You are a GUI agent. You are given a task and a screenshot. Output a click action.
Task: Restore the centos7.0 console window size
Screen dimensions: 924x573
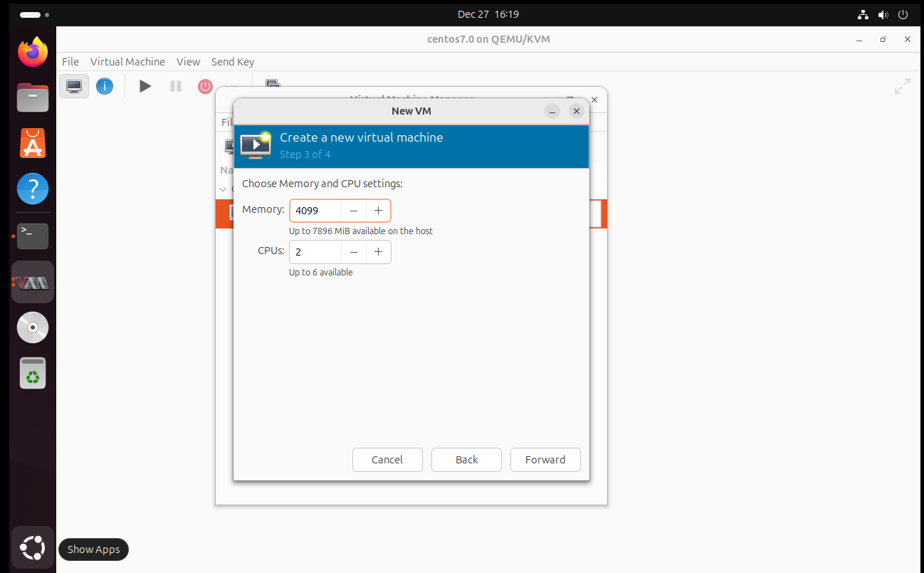pyautogui.click(x=883, y=39)
